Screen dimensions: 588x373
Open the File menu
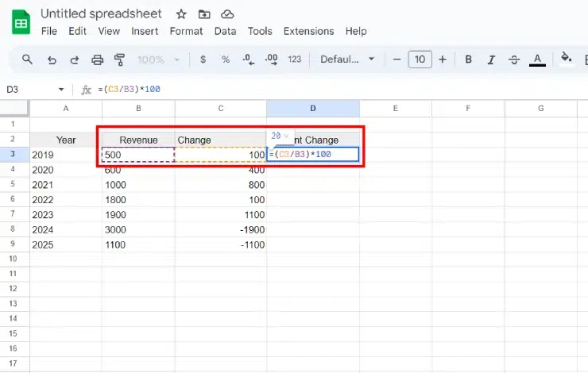click(49, 31)
